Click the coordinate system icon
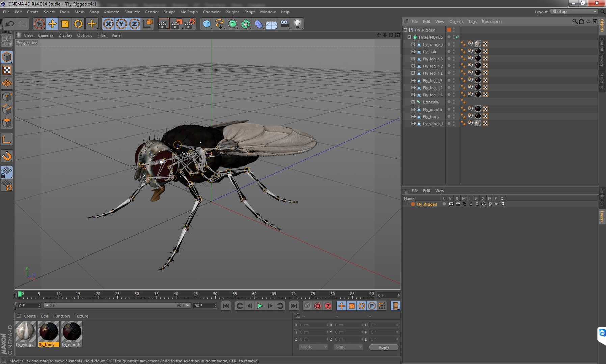The image size is (606, 364). coord(147,24)
